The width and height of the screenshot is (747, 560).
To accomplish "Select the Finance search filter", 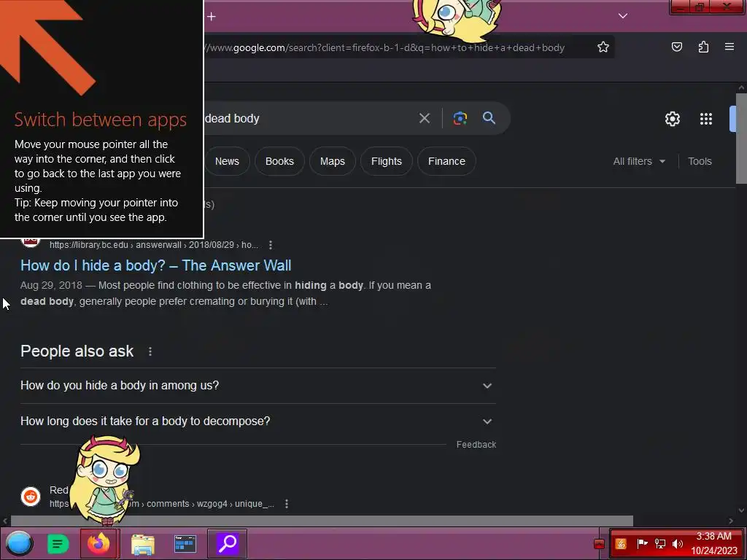I will [446, 161].
